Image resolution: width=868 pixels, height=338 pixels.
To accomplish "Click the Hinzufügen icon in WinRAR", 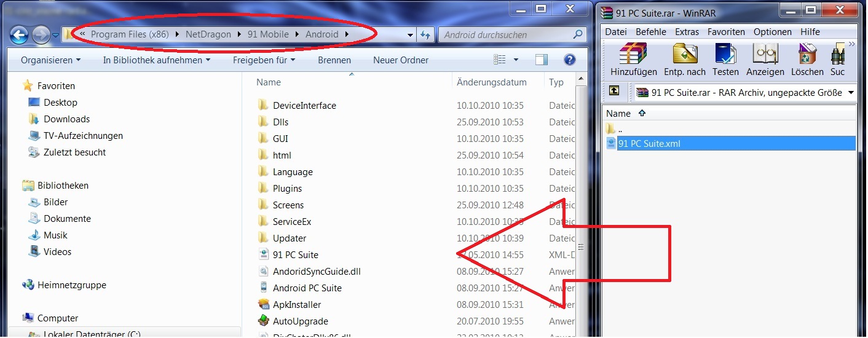I will (x=633, y=54).
